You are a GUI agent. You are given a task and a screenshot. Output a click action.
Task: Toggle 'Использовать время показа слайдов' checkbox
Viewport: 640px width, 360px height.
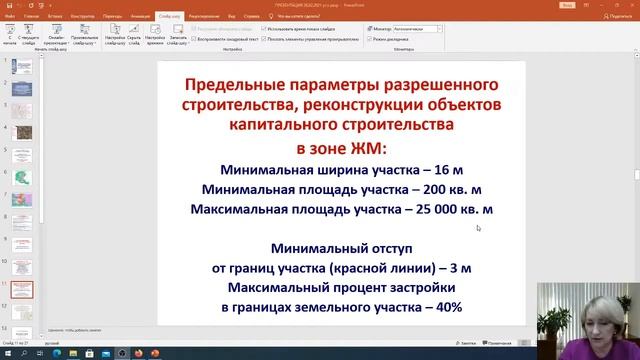coord(264,29)
